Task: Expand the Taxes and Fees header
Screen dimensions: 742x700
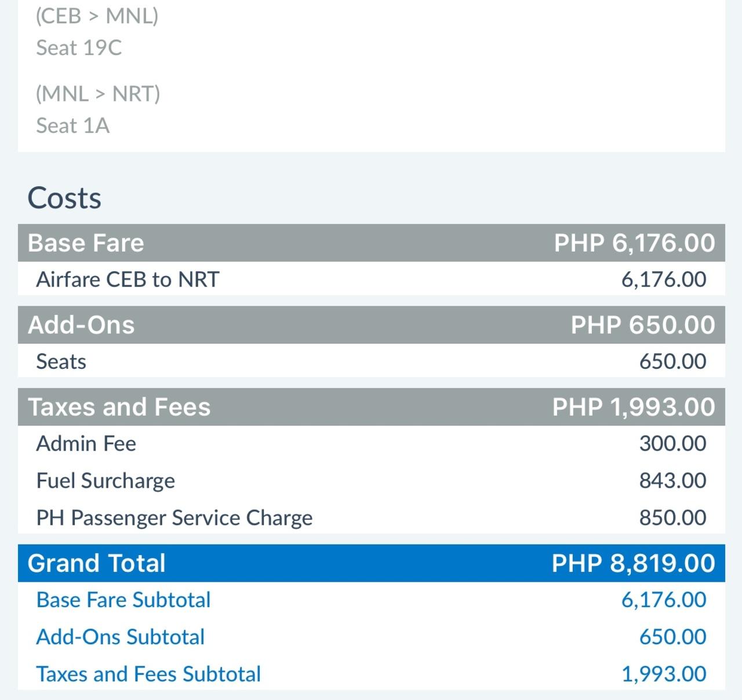Action: pos(371,407)
